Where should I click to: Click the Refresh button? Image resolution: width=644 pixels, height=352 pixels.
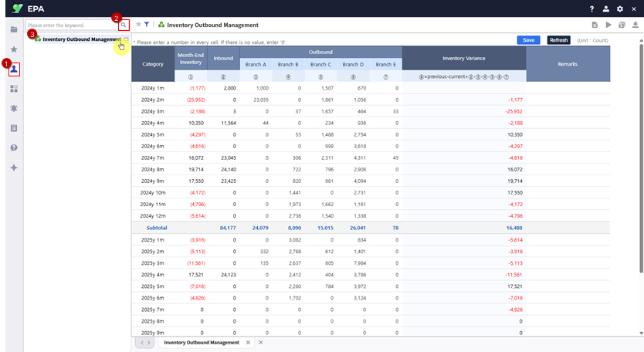[558, 40]
